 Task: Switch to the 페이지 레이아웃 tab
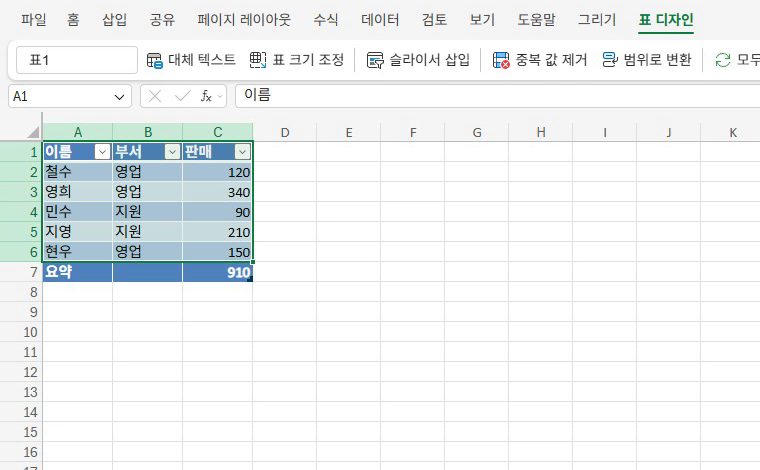click(244, 20)
